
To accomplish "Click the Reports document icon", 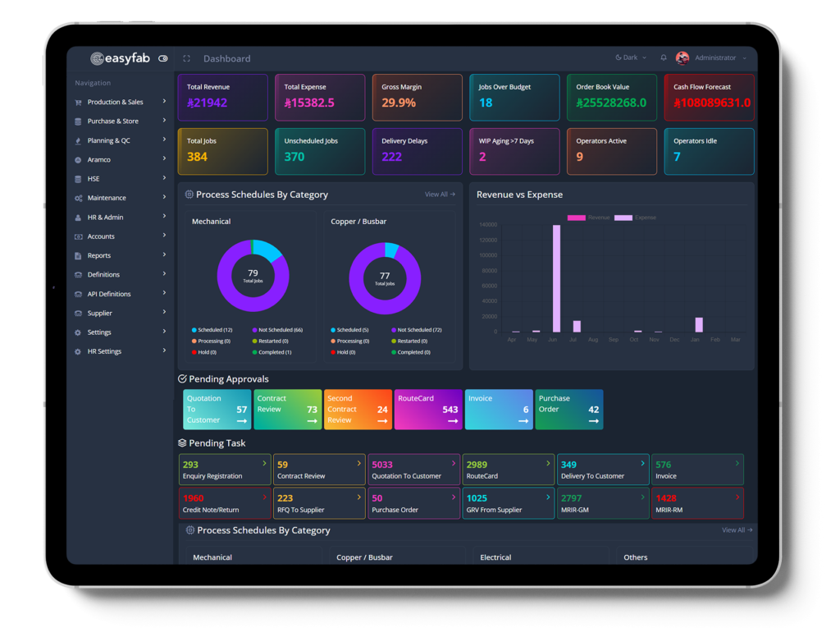I will [x=78, y=256].
